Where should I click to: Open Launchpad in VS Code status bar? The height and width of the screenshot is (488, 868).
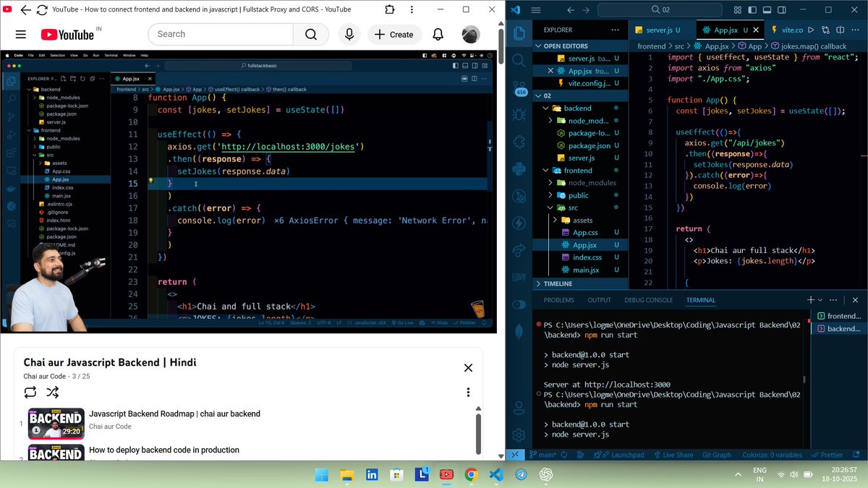[x=623, y=455]
